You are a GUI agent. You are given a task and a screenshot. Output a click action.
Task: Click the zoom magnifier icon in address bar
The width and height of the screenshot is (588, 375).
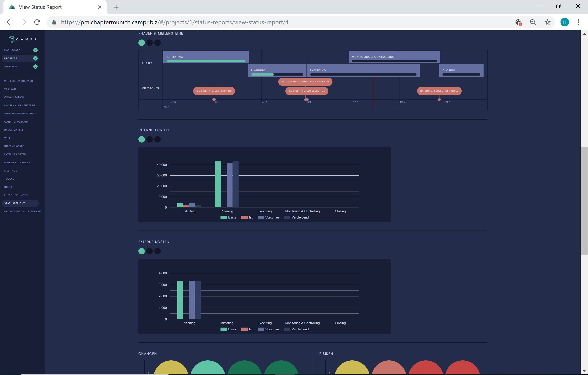pos(533,22)
